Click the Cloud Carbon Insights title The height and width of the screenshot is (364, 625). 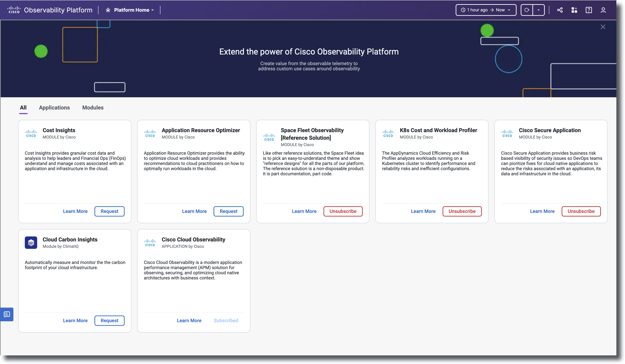coord(70,239)
